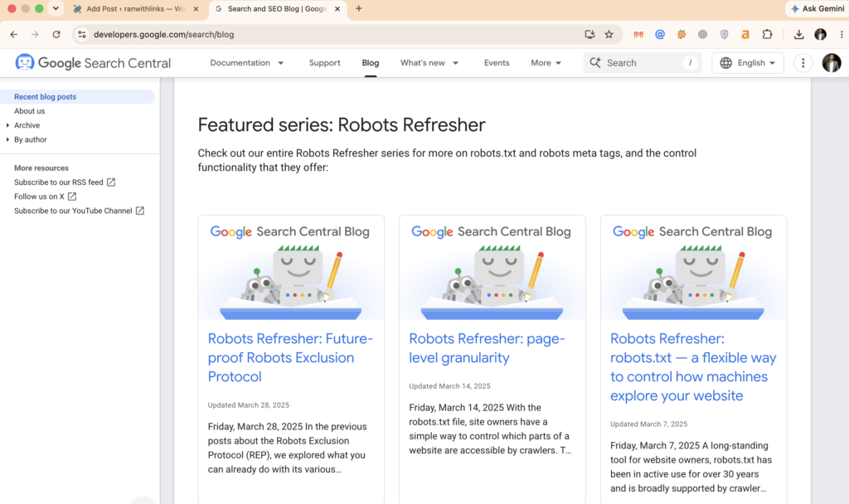The width and height of the screenshot is (849, 504).
Task: Click thumbnail of robots.txt flexible way card
Action: [694, 268]
